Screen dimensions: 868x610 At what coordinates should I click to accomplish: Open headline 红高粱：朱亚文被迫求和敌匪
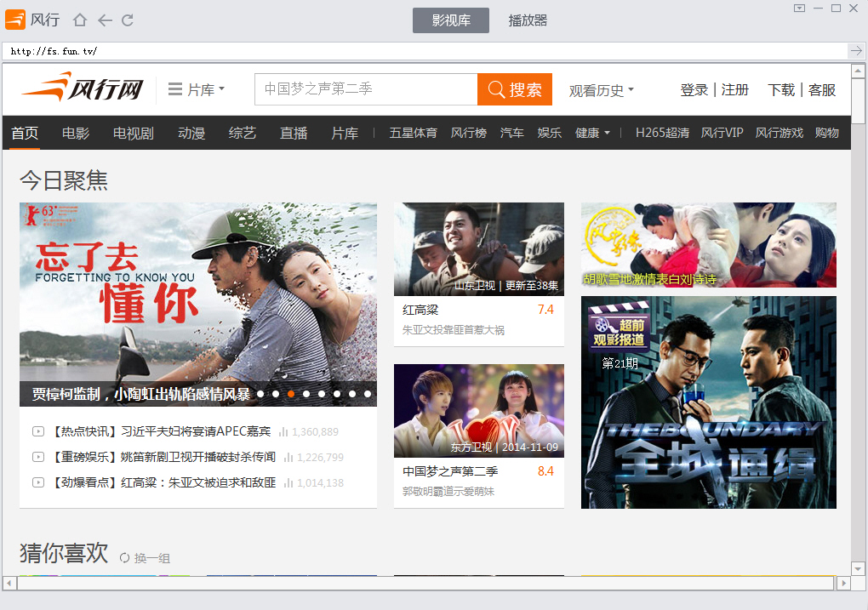(x=198, y=482)
